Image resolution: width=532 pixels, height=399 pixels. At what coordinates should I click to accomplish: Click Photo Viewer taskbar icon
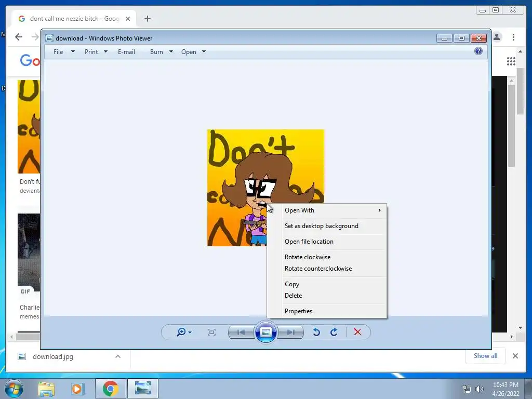coord(143,389)
